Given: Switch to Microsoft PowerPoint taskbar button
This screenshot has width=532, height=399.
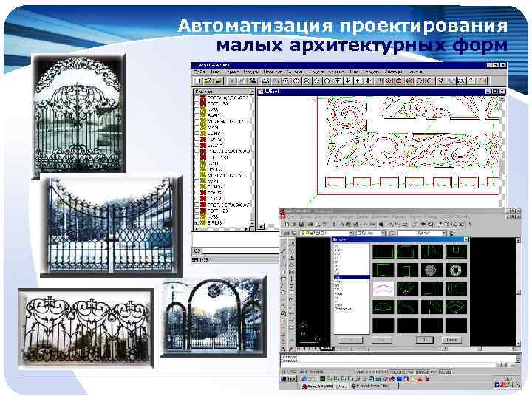Looking at the screenshot, I should tap(374, 386).
